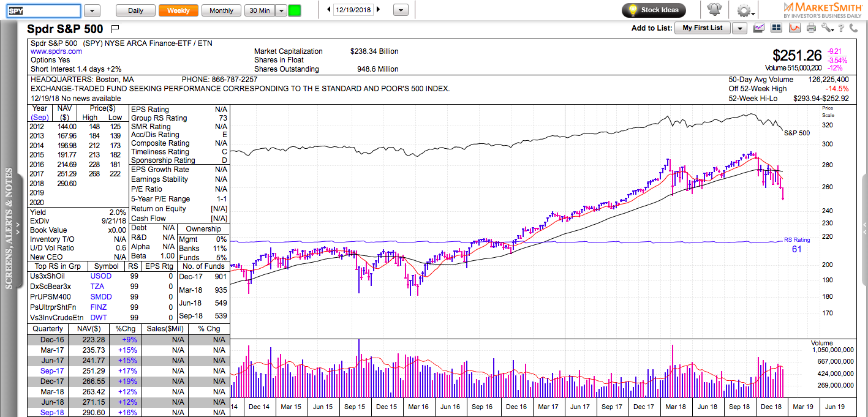This screenshot has width=868, height=417.
Task: Click the Mar 18 time axis label
Action: tap(676, 407)
